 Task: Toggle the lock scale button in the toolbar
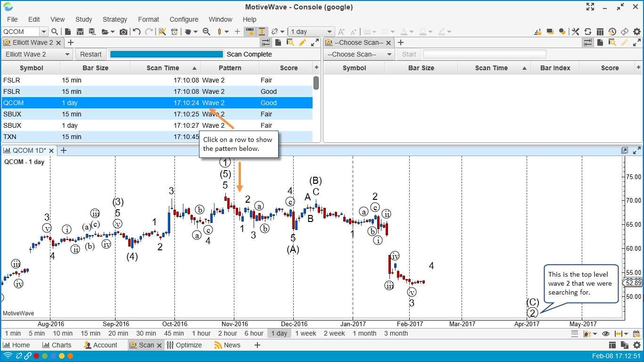[249, 32]
